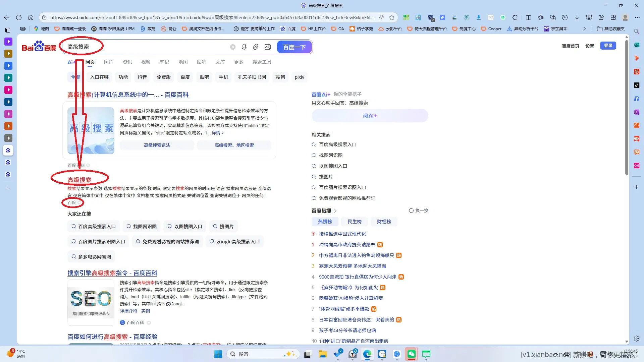Open image search via the camera icon
The width and height of the screenshot is (644, 362).
click(267, 47)
